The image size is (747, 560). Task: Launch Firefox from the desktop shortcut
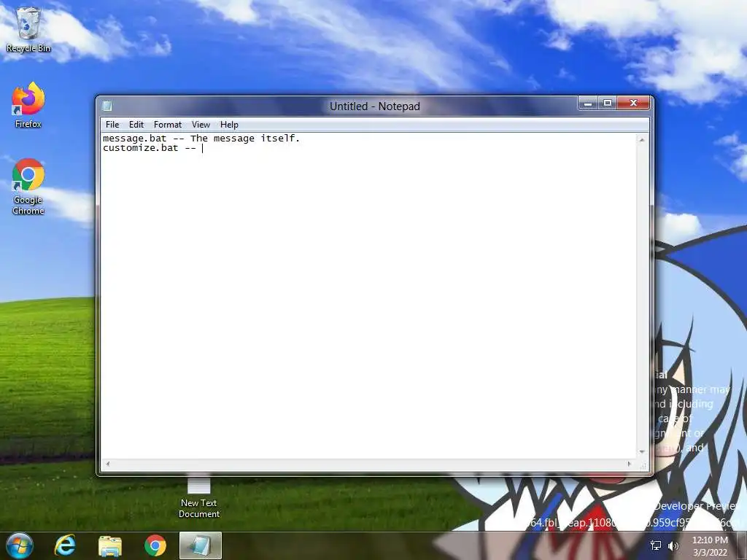coord(28,105)
